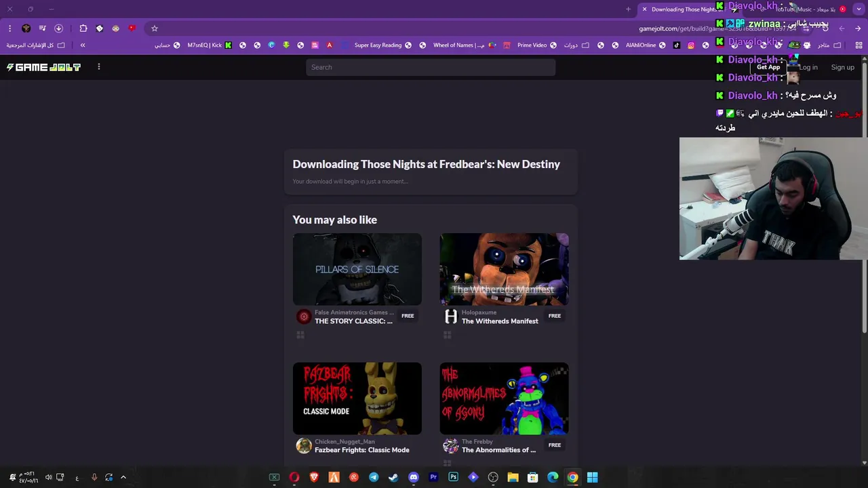The image size is (868, 488).
Task: Open Chicken_Nugget_Man developer avatar
Action: [x=304, y=445]
